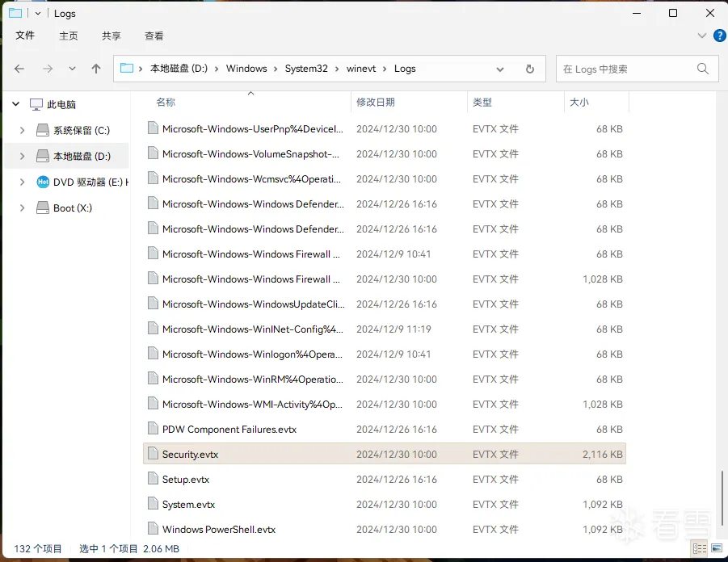Select Microsoft-Windows-VolumeSnapshot file icon

click(x=153, y=153)
